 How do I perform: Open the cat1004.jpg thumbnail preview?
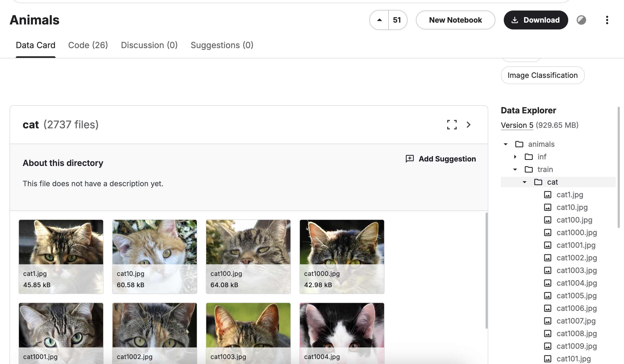click(342, 333)
